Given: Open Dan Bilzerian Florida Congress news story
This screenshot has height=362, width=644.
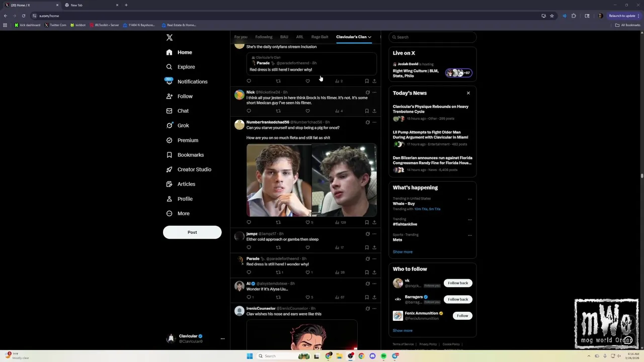Looking at the screenshot, I should tap(432, 160).
